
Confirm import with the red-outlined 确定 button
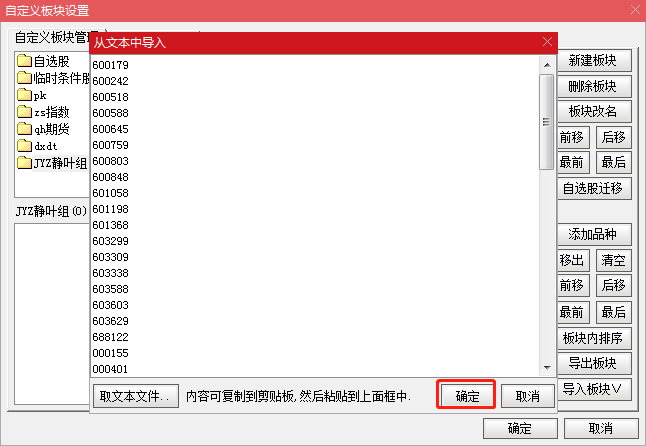pyautogui.click(x=467, y=396)
